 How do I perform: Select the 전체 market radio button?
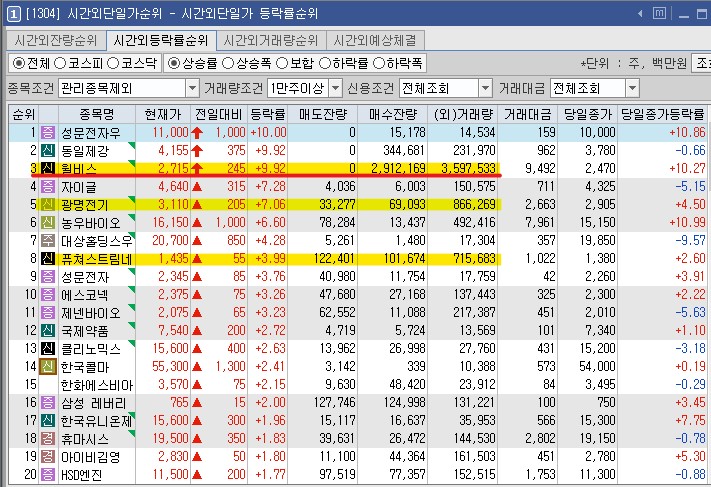click(19, 63)
